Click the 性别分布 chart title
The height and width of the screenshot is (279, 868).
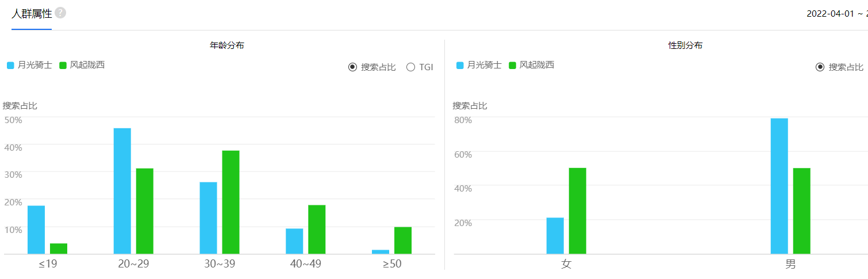tap(685, 45)
